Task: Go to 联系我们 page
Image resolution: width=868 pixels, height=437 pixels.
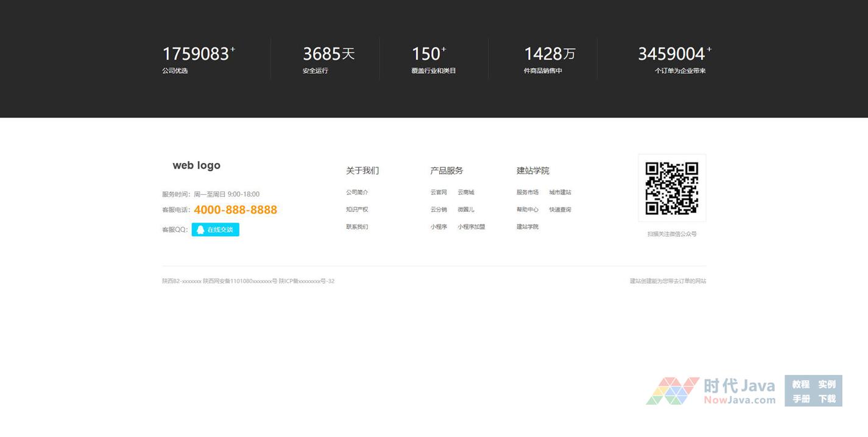Action: 357,227
